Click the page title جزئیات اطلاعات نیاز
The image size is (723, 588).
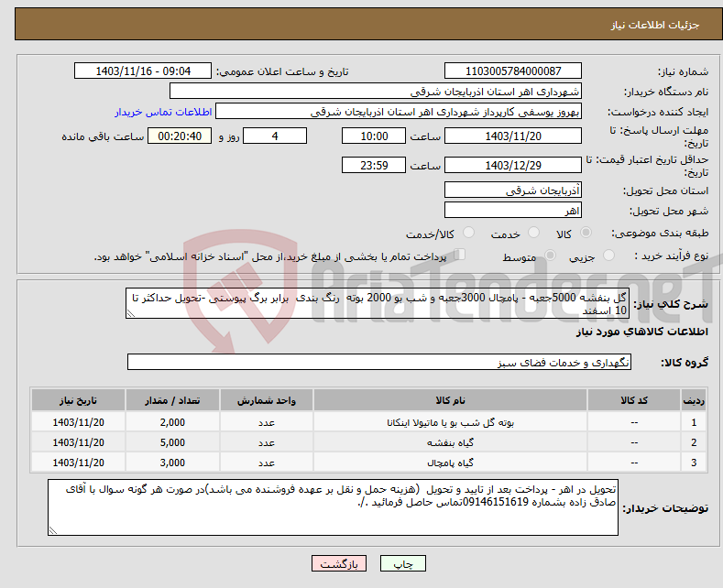pos(655,25)
